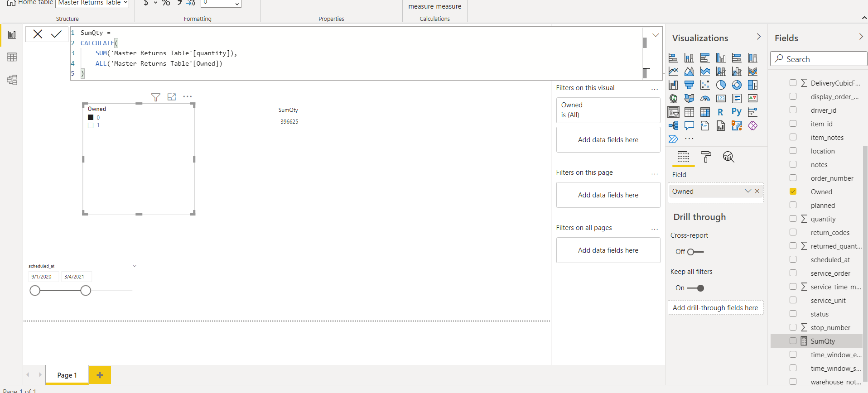Image resolution: width=868 pixels, height=393 pixels.
Task: Pick the Scatter chart visualization
Action: pyautogui.click(x=705, y=85)
